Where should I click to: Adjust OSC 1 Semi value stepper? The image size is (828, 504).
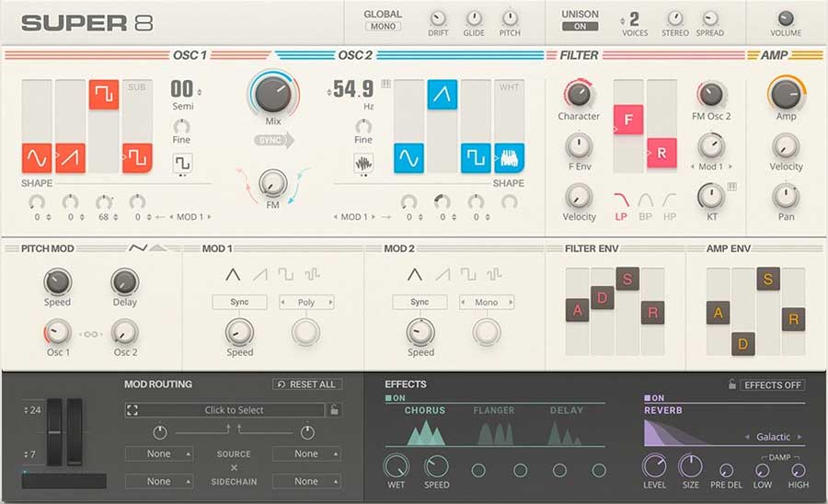coord(199,92)
